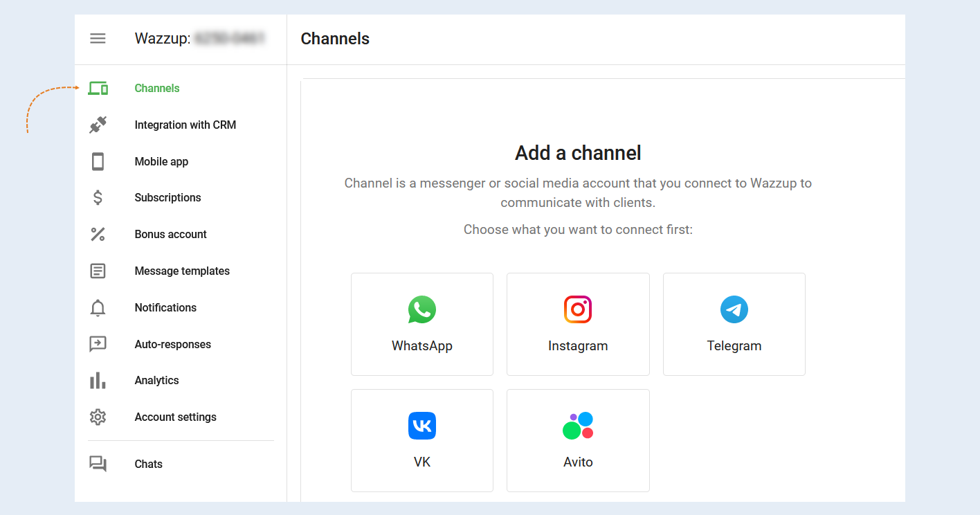Switch to Chats
This screenshot has height=515, width=980.
(x=148, y=464)
